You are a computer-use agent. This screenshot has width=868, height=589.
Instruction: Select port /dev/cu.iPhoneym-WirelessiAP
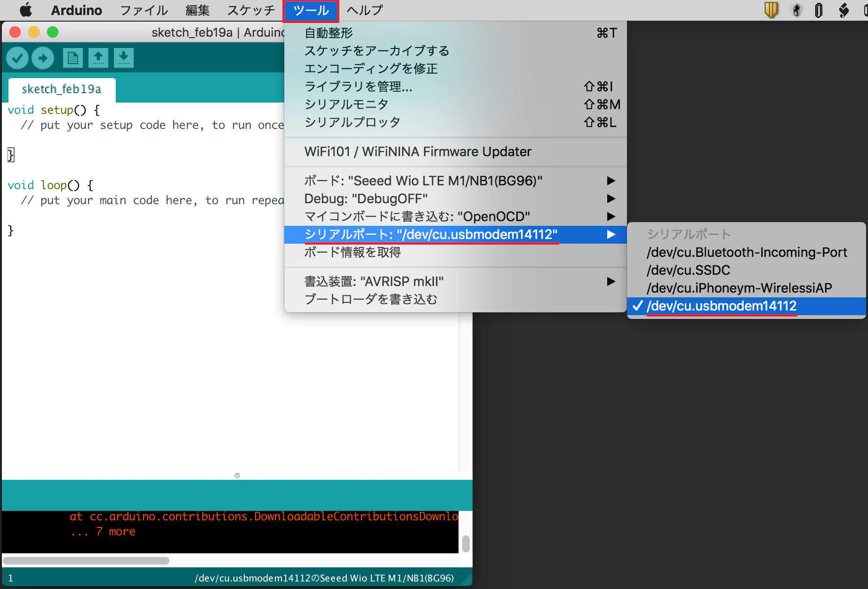747,288
